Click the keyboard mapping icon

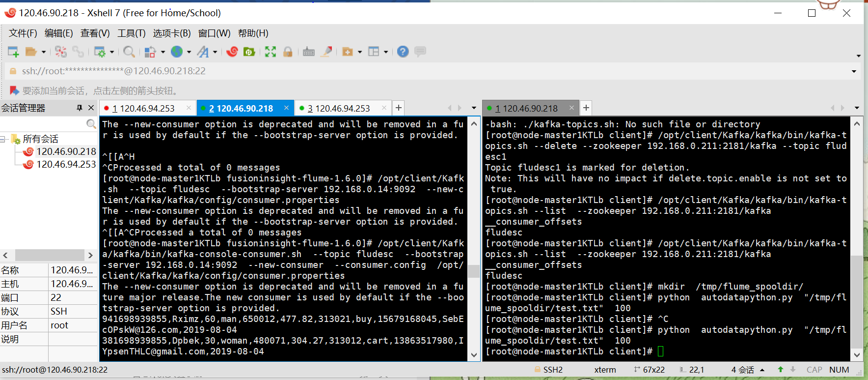pyautogui.click(x=309, y=52)
